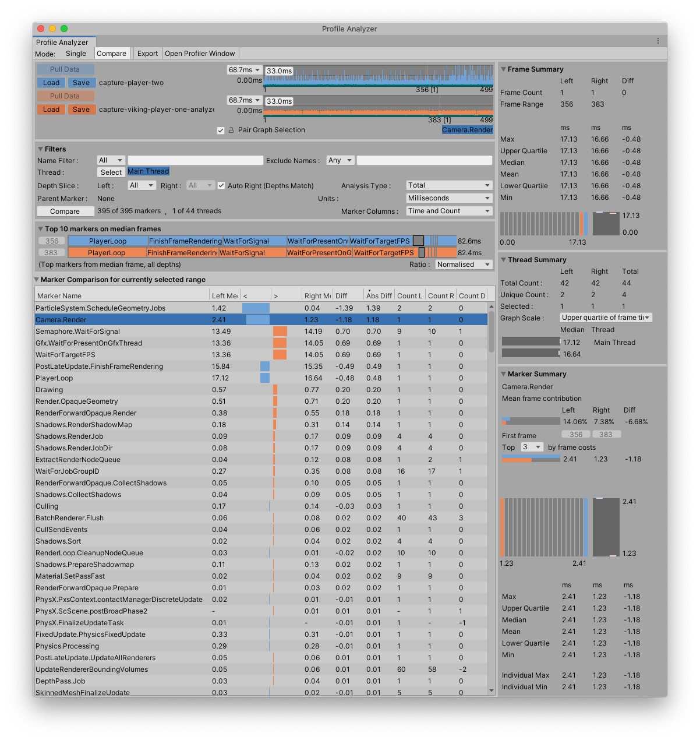Click the lock icon beside Pair Graph Selection
The width and height of the screenshot is (700, 740).
[231, 130]
